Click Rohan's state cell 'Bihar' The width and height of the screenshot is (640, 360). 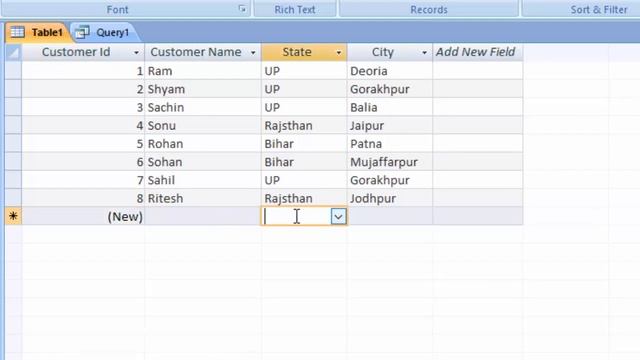click(x=304, y=144)
